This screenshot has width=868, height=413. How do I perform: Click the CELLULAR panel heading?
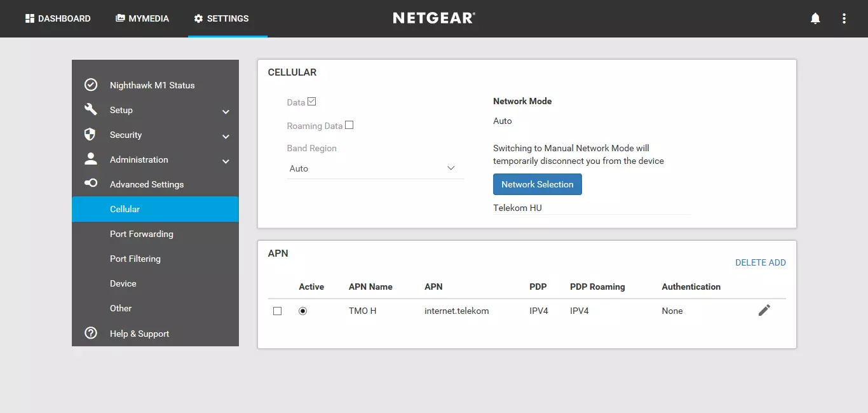click(292, 72)
